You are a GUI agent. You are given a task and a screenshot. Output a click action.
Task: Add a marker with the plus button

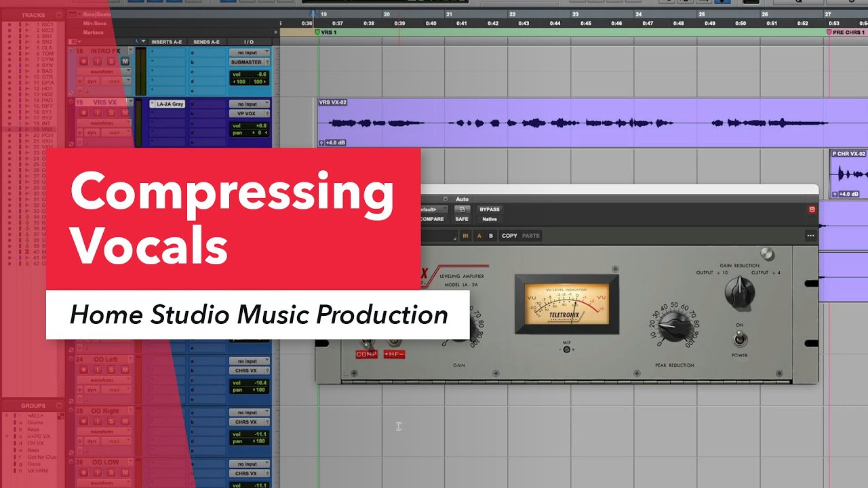pyautogui.click(x=276, y=32)
